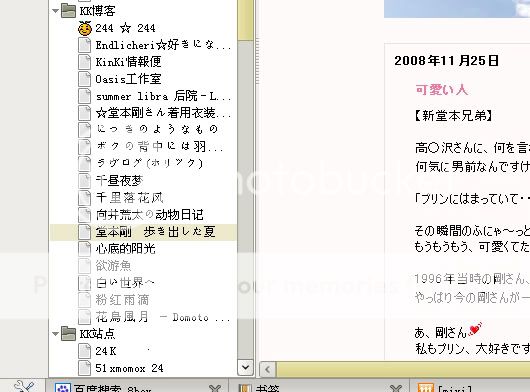Viewport: 530px width, 392px height.
Task: Open the summer libra 后院 bookmark
Action: 163,96
